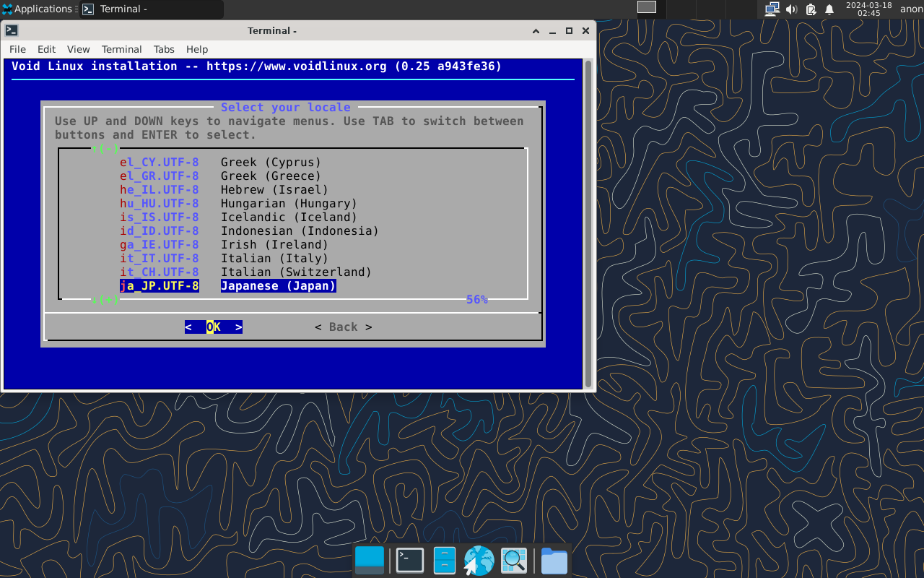Image resolution: width=924 pixels, height=578 pixels.
Task: Click the Void Linux installation header text
Action: [257, 66]
